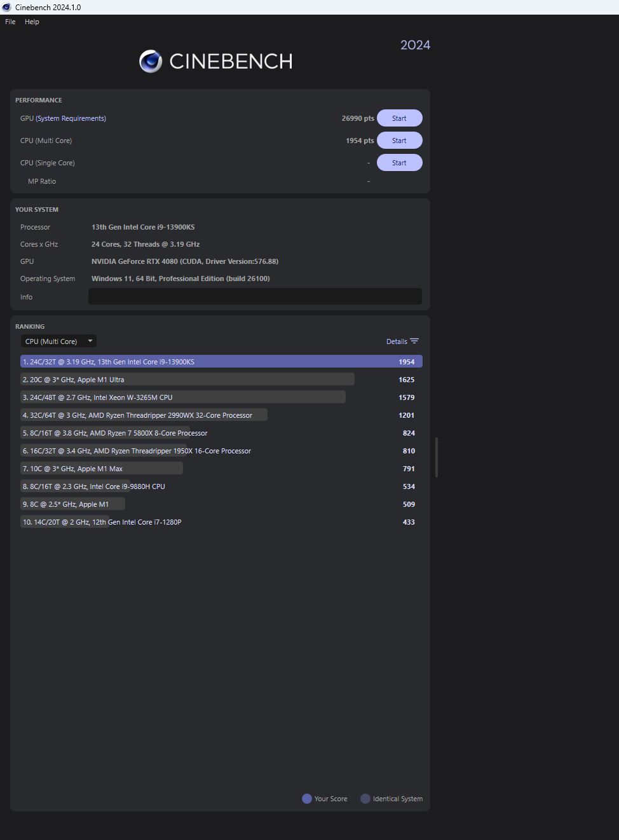This screenshot has height=840, width=619.
Task: Click the 1579 ranking score
Action: point(407,397)
